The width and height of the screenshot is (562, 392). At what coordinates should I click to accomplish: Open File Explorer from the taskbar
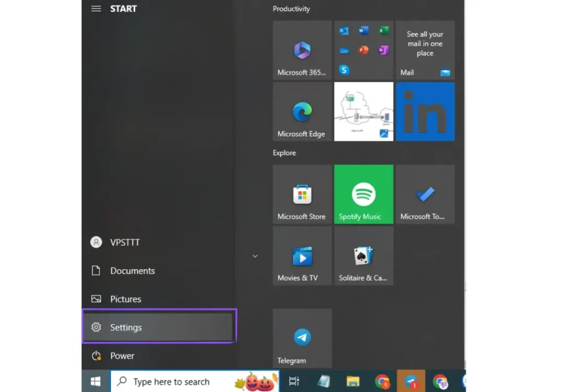click(353, 382)
